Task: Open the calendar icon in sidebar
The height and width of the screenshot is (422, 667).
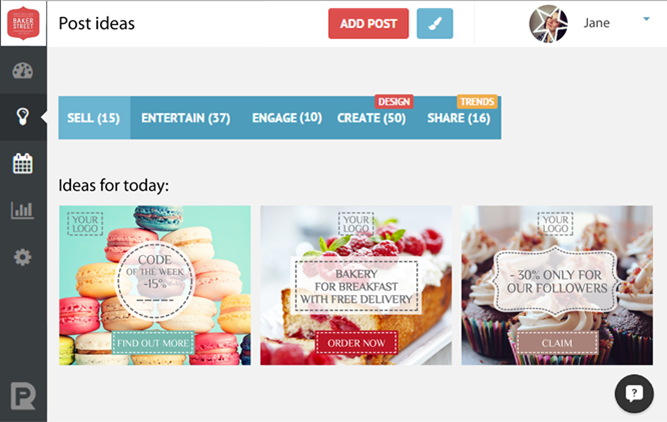Action: 23,164
